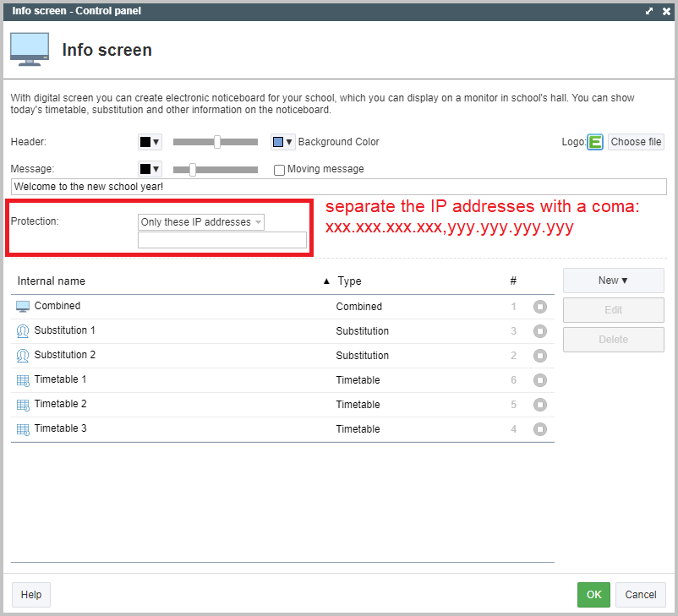Click the Combined row monitor icon
Screen dimensions: 678x616
[23, 307]
